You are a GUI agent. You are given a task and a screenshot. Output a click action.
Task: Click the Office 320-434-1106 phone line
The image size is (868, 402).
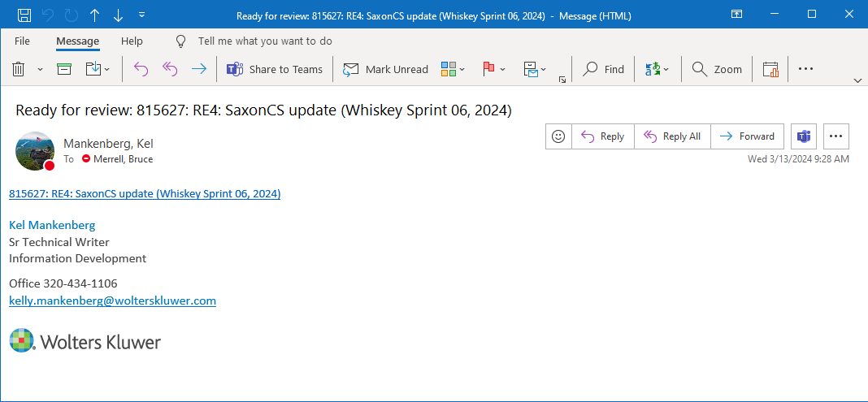coord(63,283)
